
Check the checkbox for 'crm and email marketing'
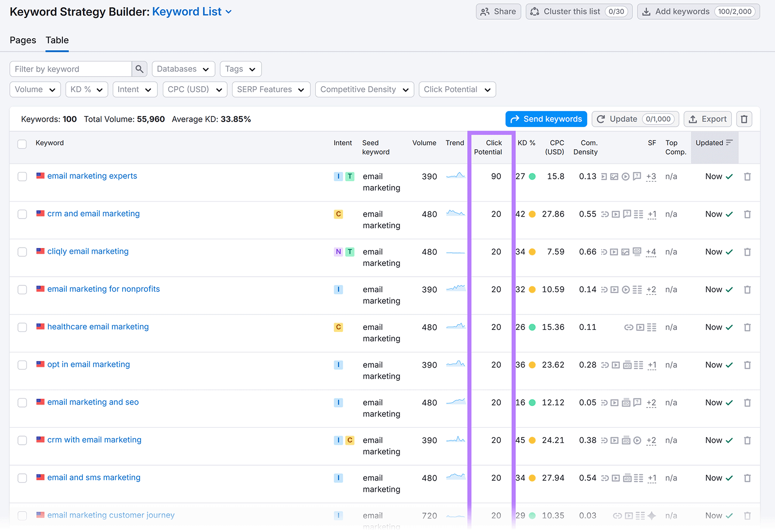[22, 214]
